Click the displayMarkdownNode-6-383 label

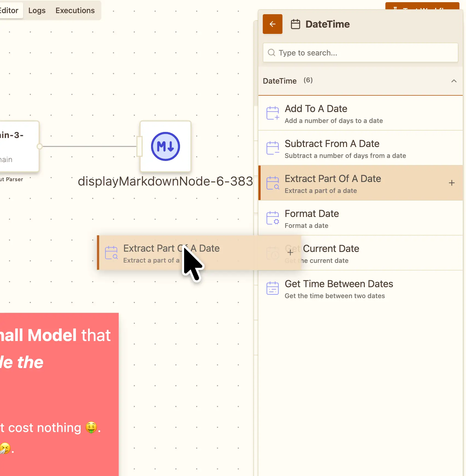[165, 181]
